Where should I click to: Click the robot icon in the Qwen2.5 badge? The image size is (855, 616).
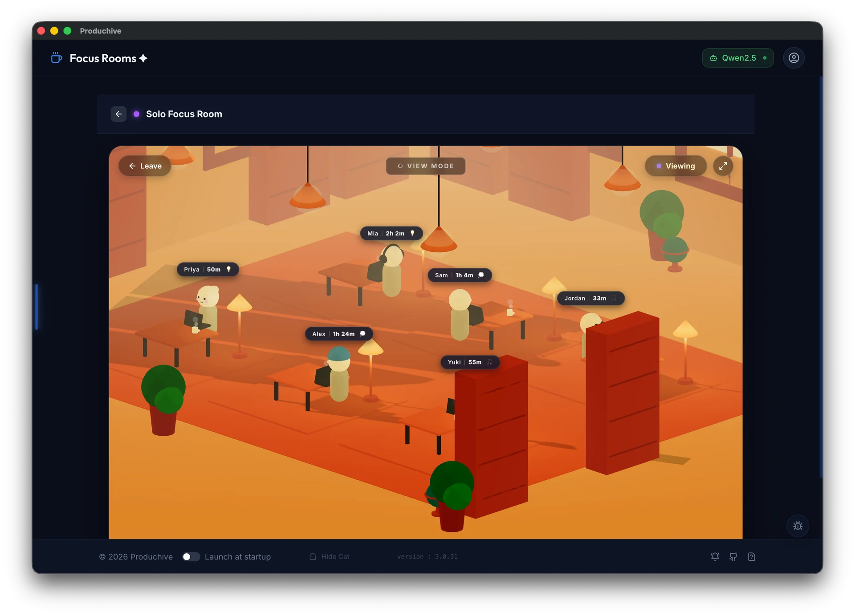[713, 58]
